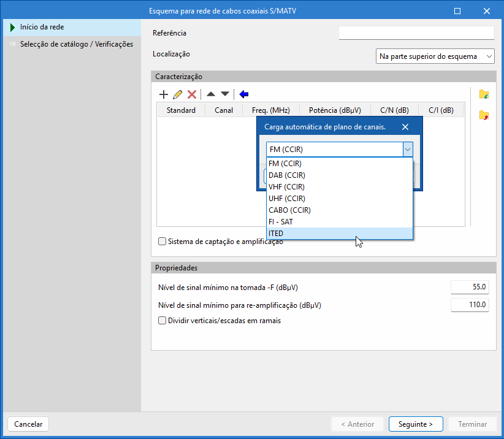Open the Localização dropdown
The width and height of the screenshot is (504, 439).
tap(435, 56)
